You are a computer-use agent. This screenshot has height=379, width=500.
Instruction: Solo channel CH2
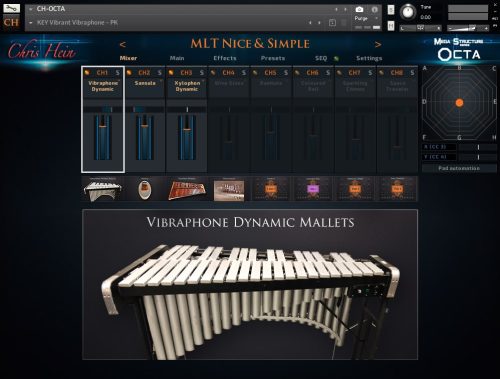pos(159,72)
